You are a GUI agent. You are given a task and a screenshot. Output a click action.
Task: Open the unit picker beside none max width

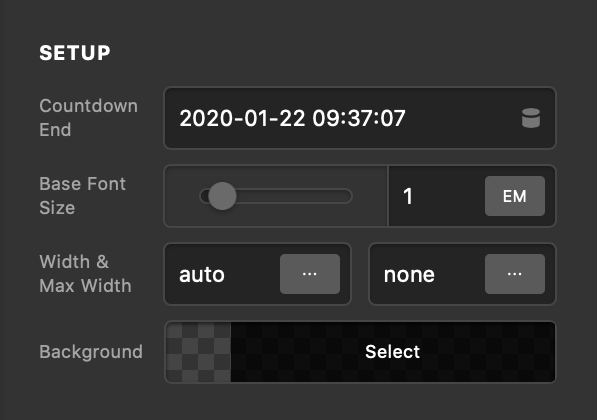point(515,274)
